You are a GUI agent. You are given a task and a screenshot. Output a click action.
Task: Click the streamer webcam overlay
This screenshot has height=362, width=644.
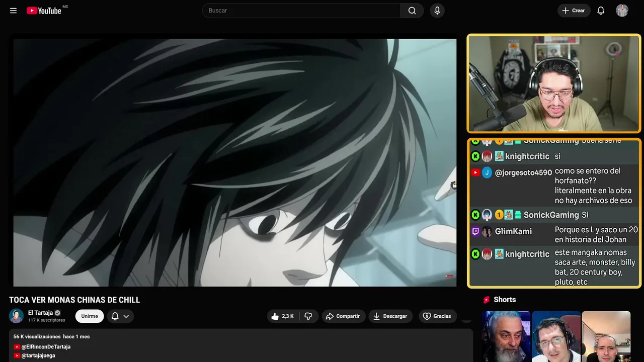point(554,83)
